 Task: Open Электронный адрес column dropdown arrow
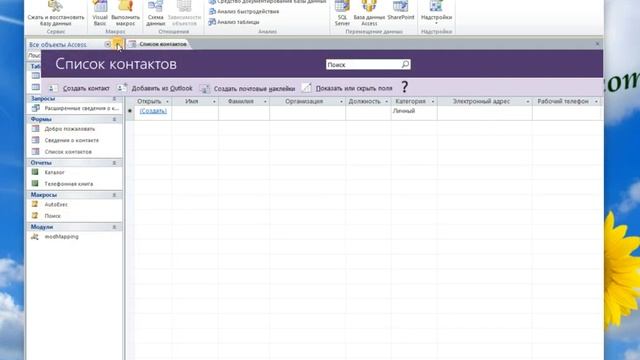[527, 102]
